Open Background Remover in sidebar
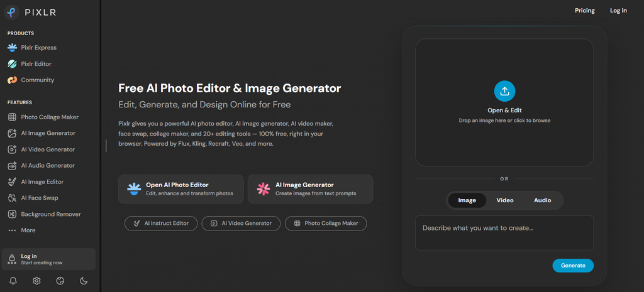Viewport: 644px width, 292px height. (45, 214)
